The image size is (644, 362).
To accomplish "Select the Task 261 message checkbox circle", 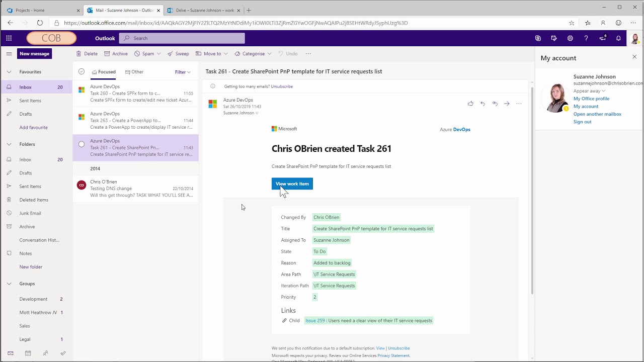I will 82,144.
